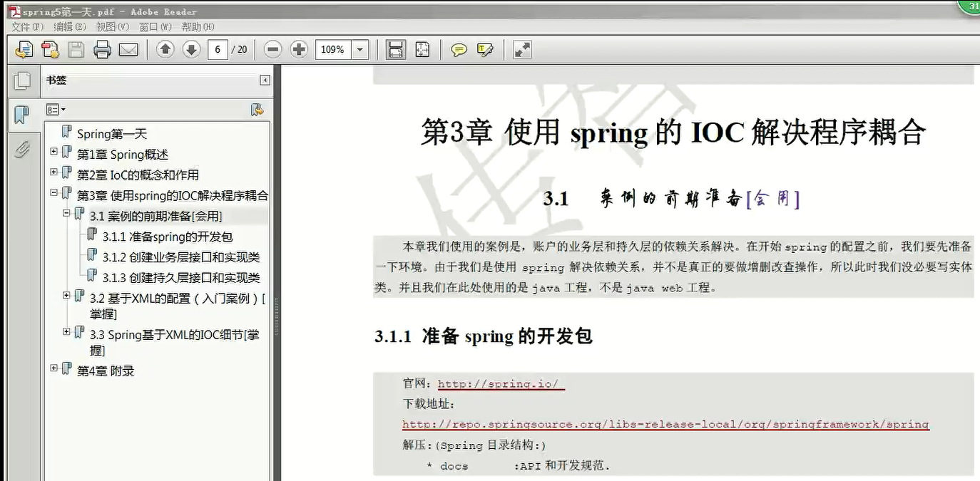Open the 编辑(E) menu
The image size is (980, 481).
point(70,26)
